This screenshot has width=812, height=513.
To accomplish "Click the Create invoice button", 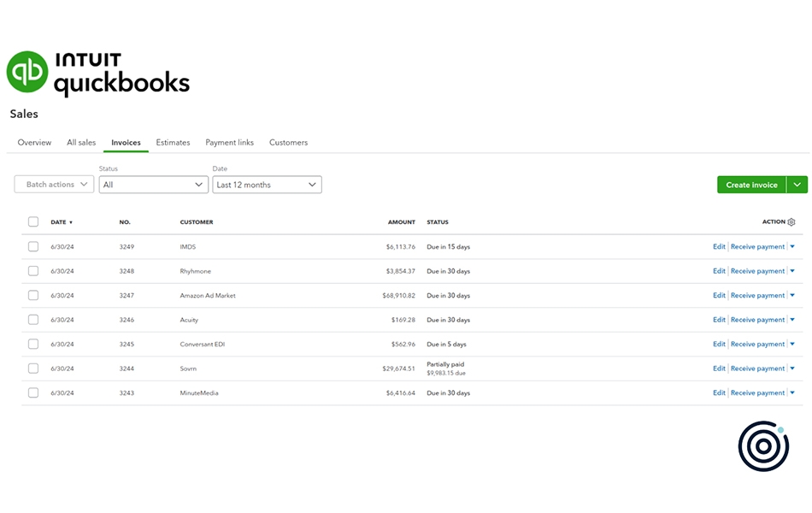I will (751, 185).
